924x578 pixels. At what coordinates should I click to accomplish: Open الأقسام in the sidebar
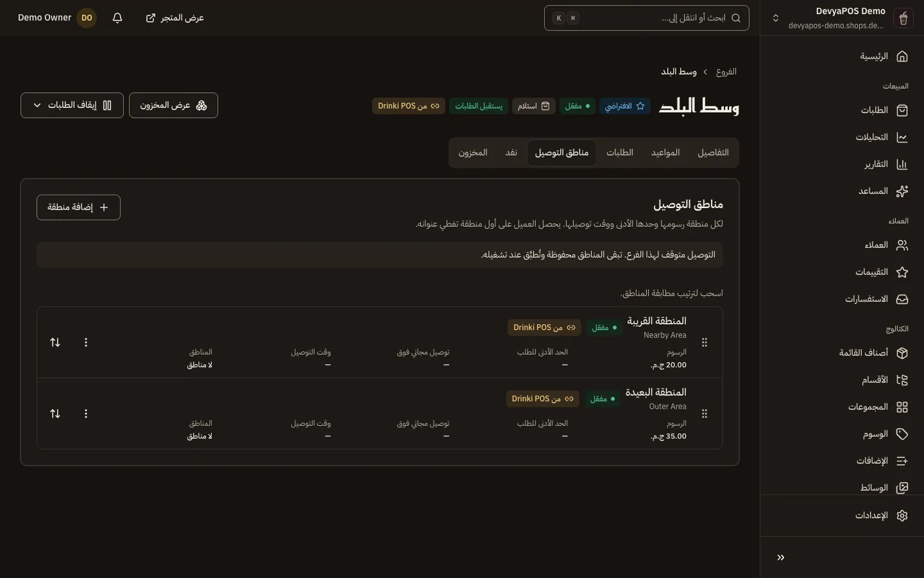pyautogui.click(x=842, y=380)
